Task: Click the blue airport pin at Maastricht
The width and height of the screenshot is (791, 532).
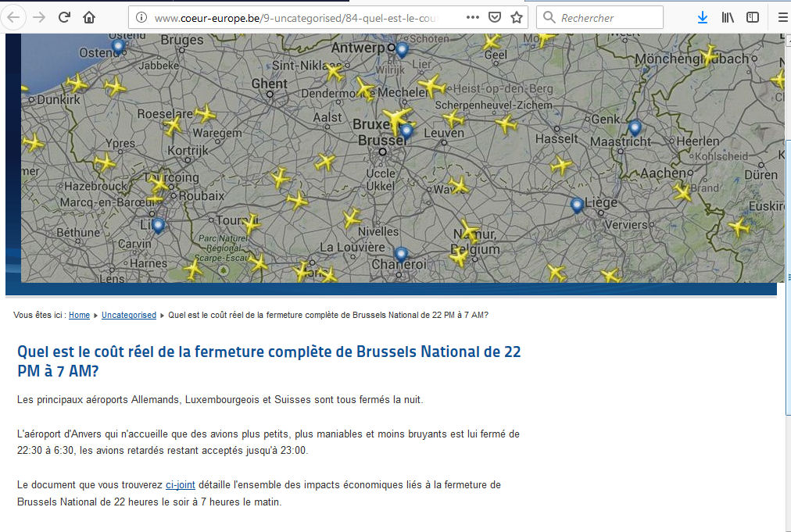Action: point(635,127)
